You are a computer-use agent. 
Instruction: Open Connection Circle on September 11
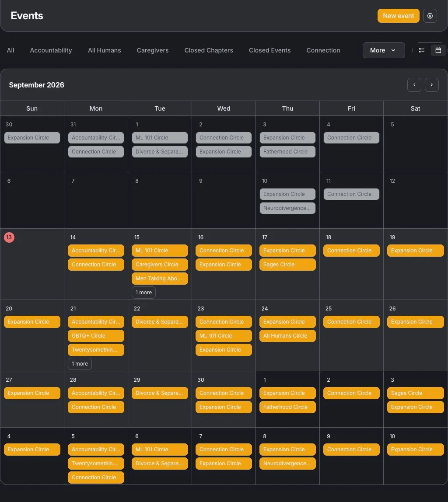[x=351, y=194]
